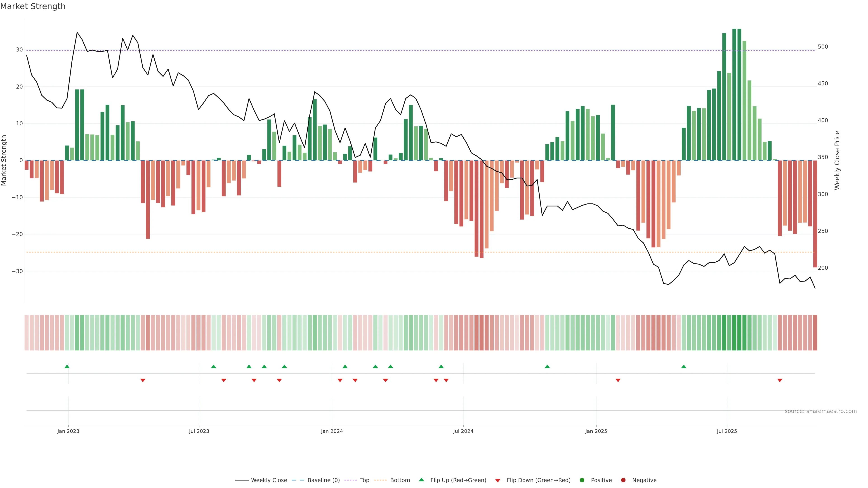The image size is (868, 488).
Task: Click the last green flip-up triangle marker
Action: 684,366
